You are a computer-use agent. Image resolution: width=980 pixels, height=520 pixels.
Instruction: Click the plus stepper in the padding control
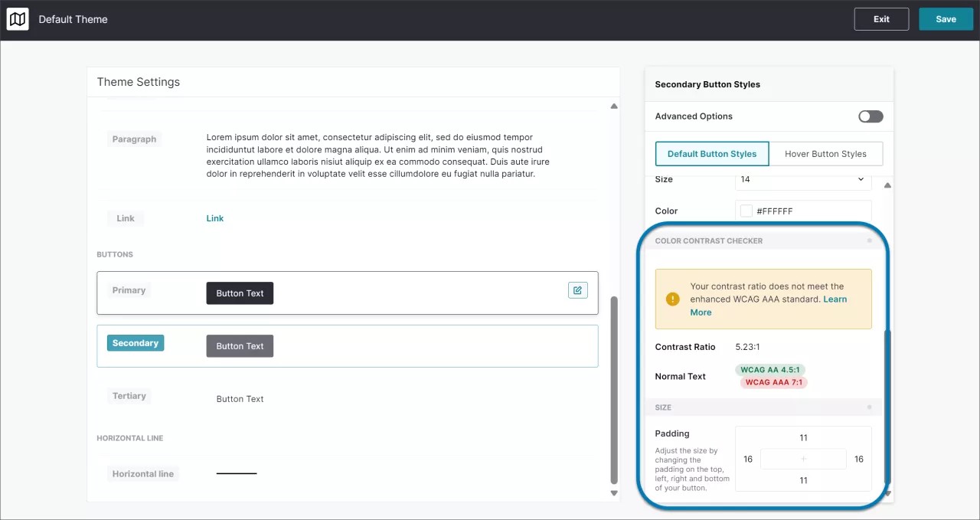point(802,459)
